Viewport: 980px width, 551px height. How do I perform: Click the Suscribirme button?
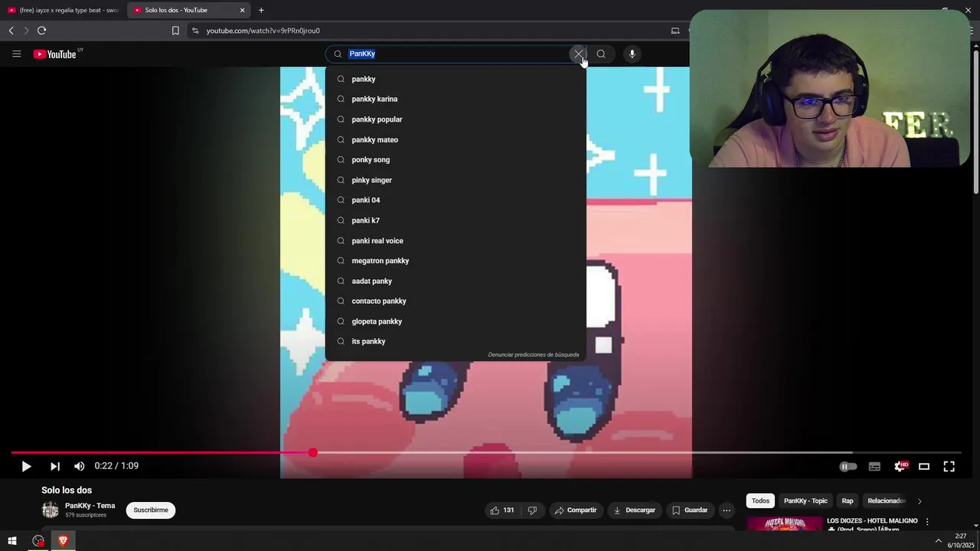coord(151,510)
